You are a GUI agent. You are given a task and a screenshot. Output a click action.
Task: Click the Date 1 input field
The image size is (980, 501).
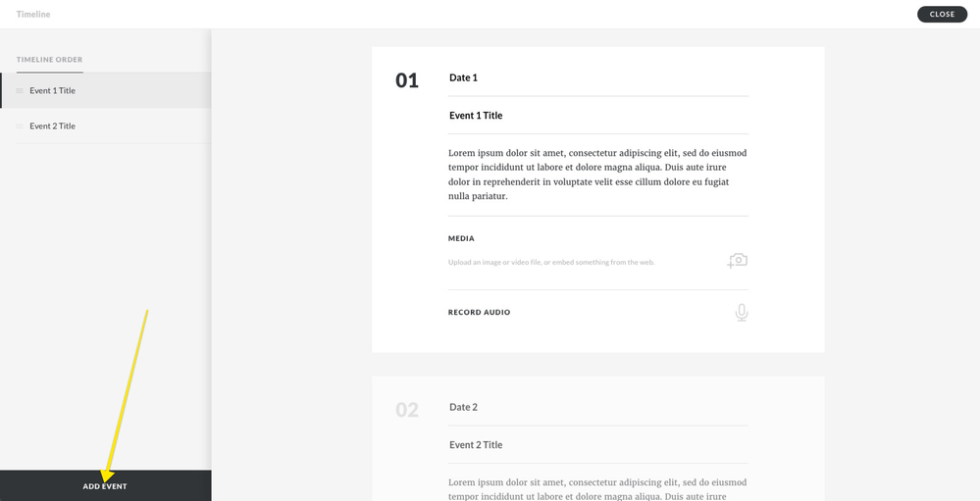[x=597, y=77]
